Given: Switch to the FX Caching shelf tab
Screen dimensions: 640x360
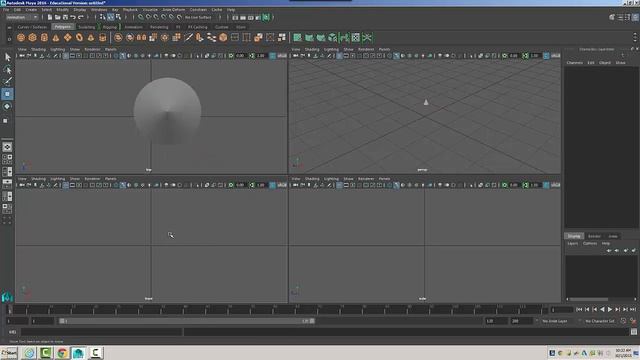Looking at the screenshot, I should (198, 27).
